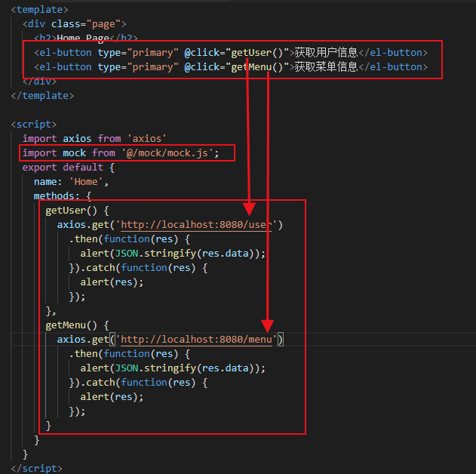The height and width of the screenshot is (474, 476).
Task: Click alert(res); inside the getUser catch
Action: click(112, 282)
